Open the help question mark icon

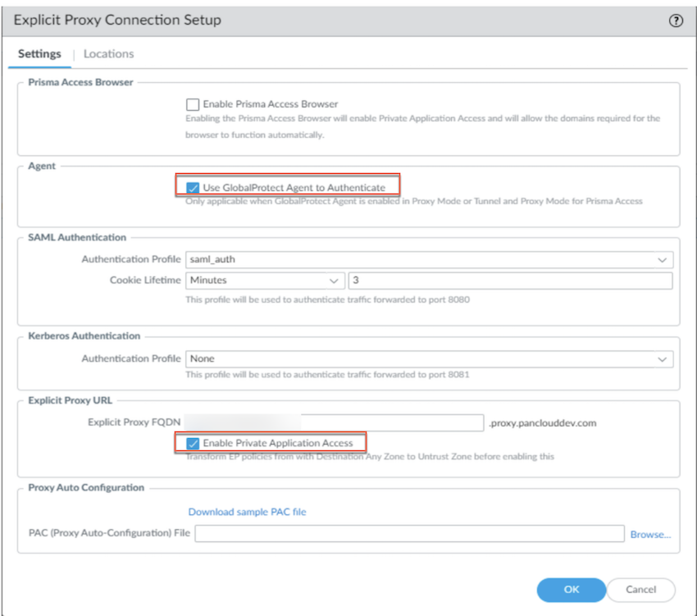point(676,21)
